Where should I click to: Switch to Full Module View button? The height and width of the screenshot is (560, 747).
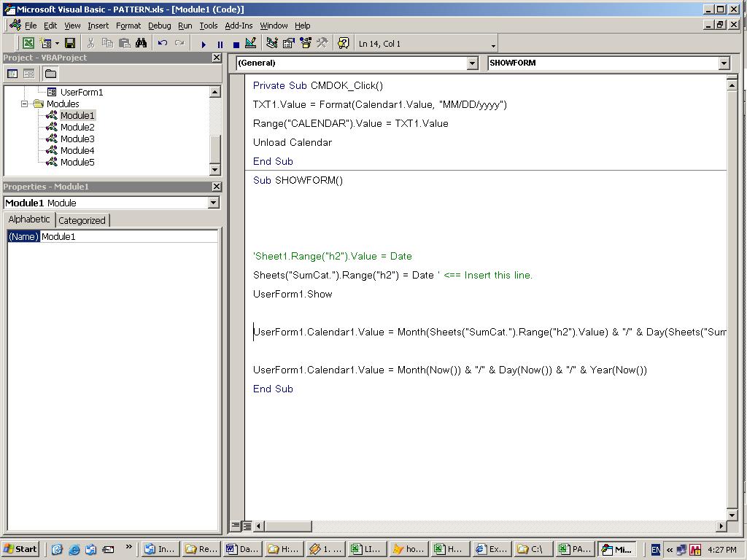247,526
